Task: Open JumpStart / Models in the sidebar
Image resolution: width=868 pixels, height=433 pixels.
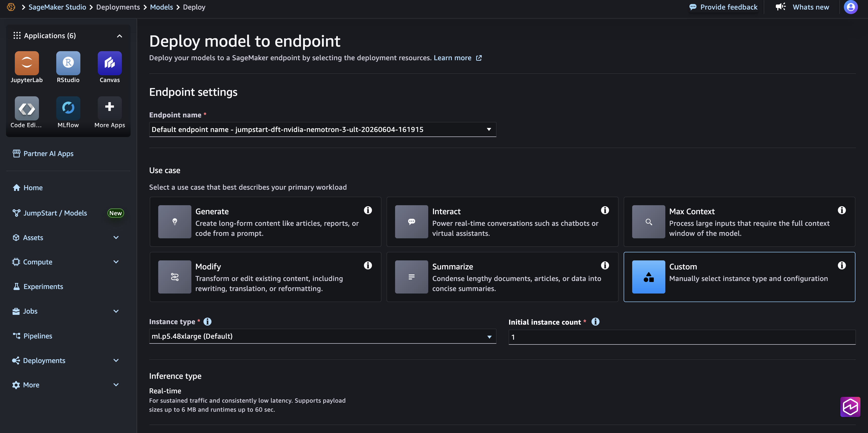Action: point(50,213)
